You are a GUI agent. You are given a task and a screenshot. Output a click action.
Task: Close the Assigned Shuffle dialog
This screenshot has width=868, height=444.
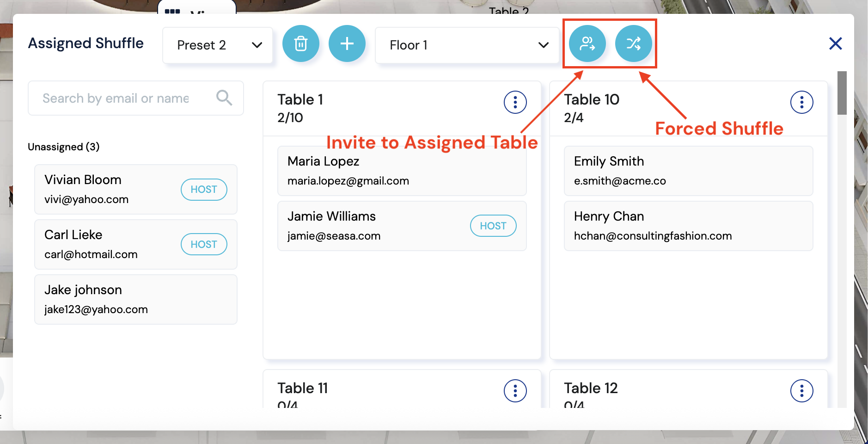(835, 44)
